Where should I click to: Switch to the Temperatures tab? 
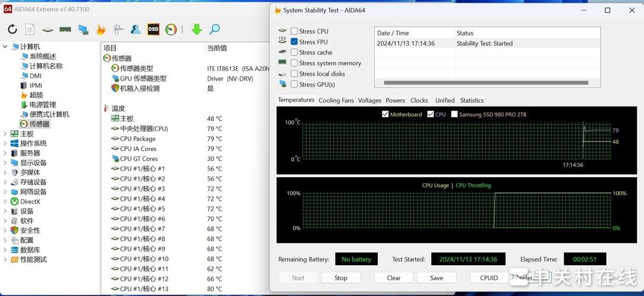296,100
